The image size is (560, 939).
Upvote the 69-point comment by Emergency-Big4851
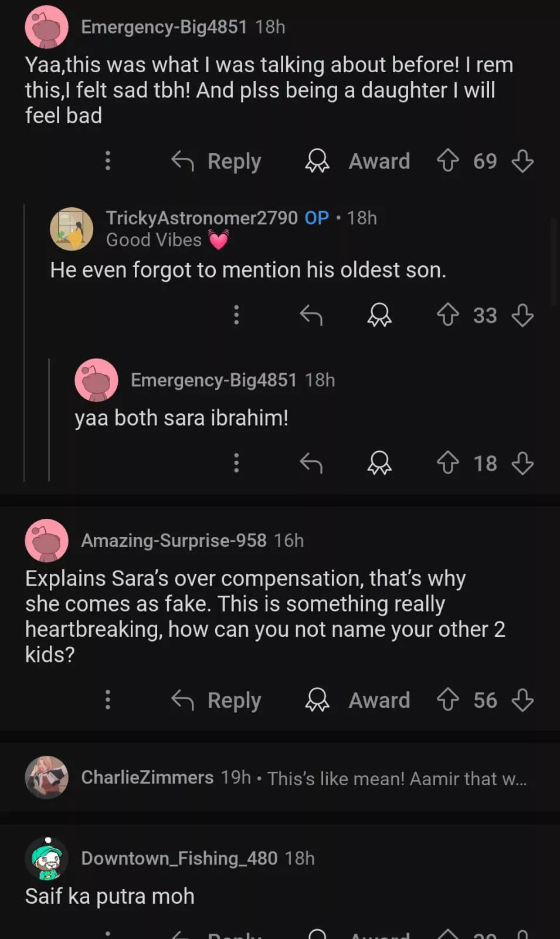point(448,161)
